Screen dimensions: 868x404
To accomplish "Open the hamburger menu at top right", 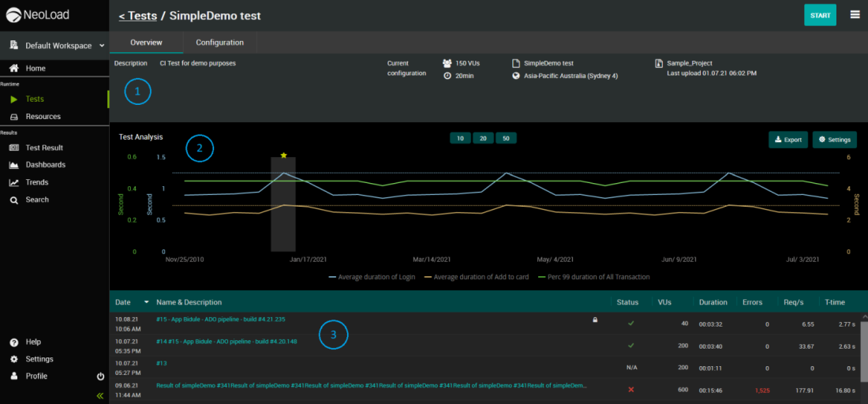I will [x=855, y=14].
